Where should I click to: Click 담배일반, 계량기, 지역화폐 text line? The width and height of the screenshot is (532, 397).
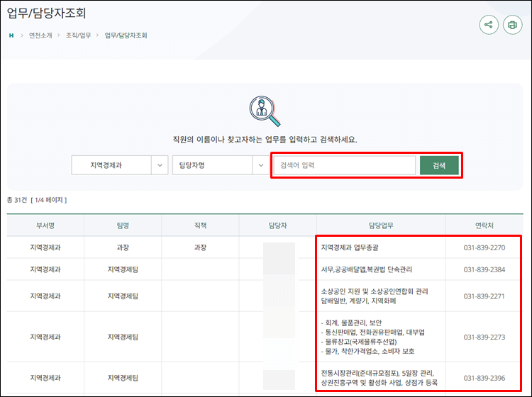click(358, 301)
